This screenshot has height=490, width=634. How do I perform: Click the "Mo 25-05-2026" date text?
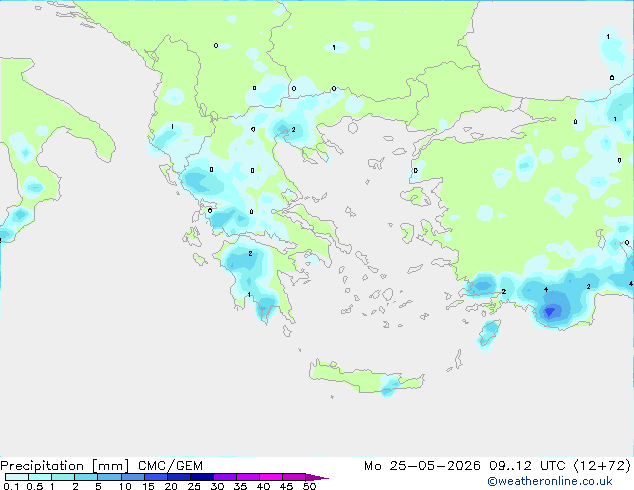(x=422, y=466)
